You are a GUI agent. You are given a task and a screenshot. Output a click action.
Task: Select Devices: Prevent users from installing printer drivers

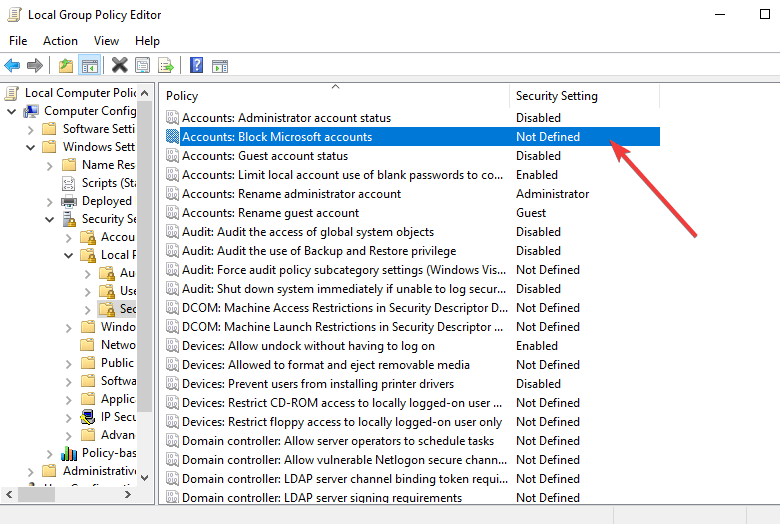tap(412, 384)
